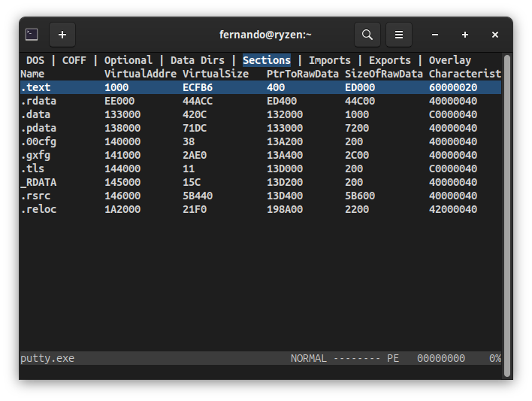This screenshot has height=401, width=532.
Task: Click the 60000020 characteristics value
Action: coord(453,87)
